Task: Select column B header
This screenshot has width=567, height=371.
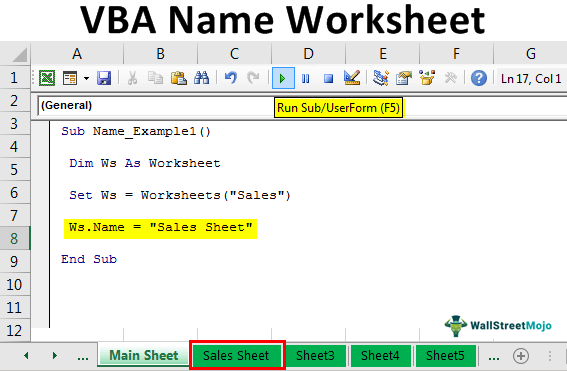Action: point(161,54)
